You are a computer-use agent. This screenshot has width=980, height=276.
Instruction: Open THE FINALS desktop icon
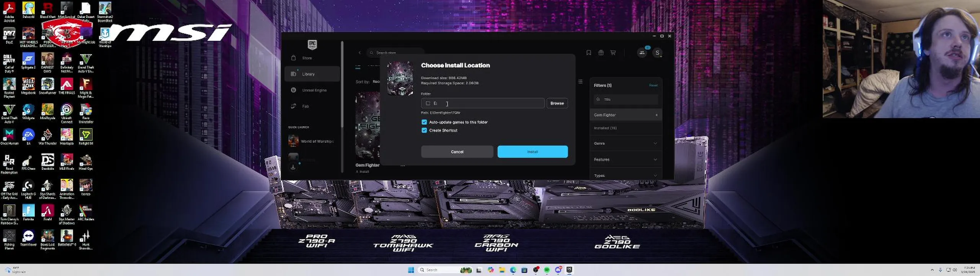67,86
